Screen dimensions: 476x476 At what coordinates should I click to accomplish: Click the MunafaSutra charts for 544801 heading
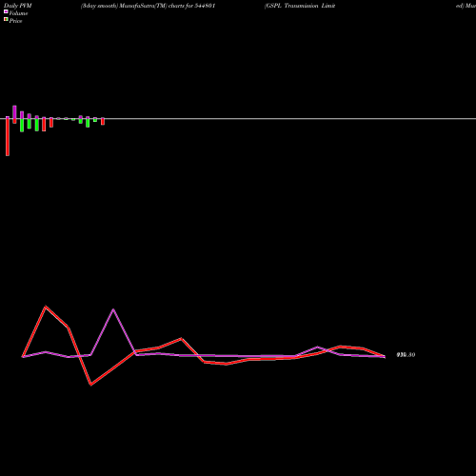(148, 6)
